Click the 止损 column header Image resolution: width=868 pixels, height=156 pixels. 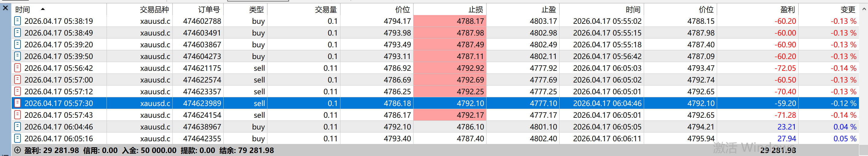[475, 9]
